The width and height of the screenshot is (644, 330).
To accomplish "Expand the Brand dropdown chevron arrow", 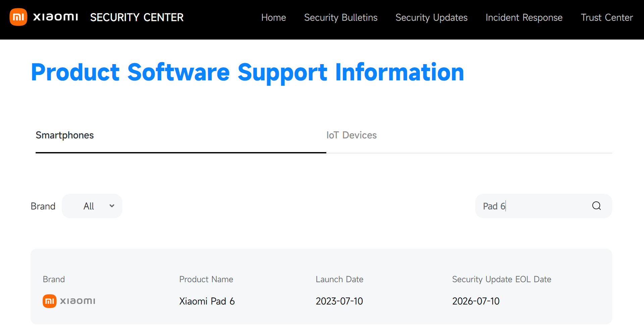I will (x=112, y=206).
